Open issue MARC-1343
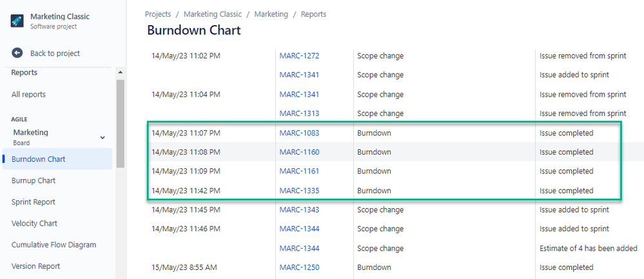This screenshot has width=644, height=279. [x=299, y=209]
